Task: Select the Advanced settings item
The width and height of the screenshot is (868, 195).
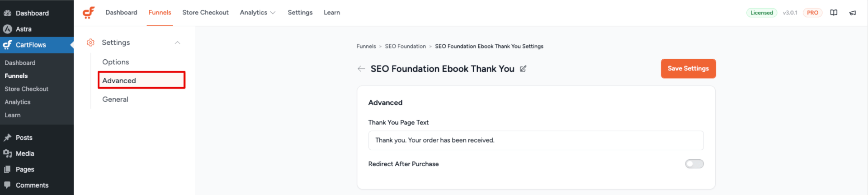Action: coord(142,80)
